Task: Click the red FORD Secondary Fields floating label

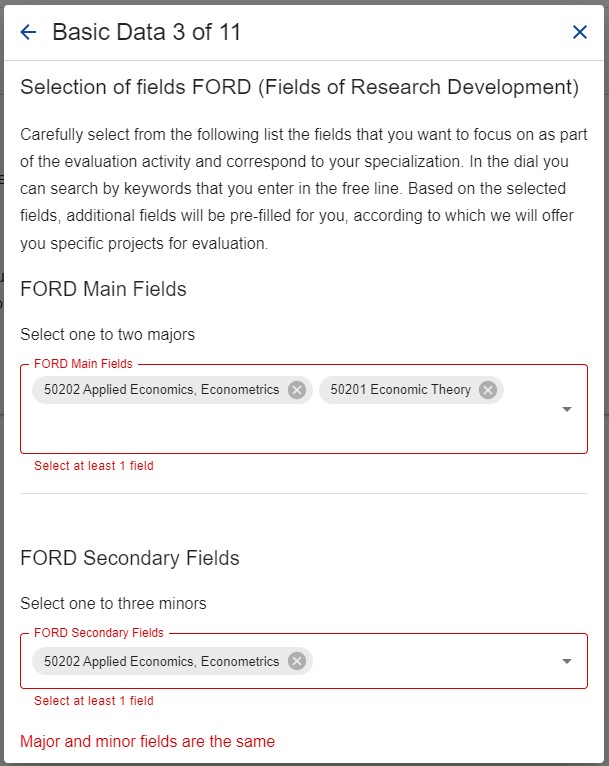Action: pyautogui.click(x=99, y=633)
